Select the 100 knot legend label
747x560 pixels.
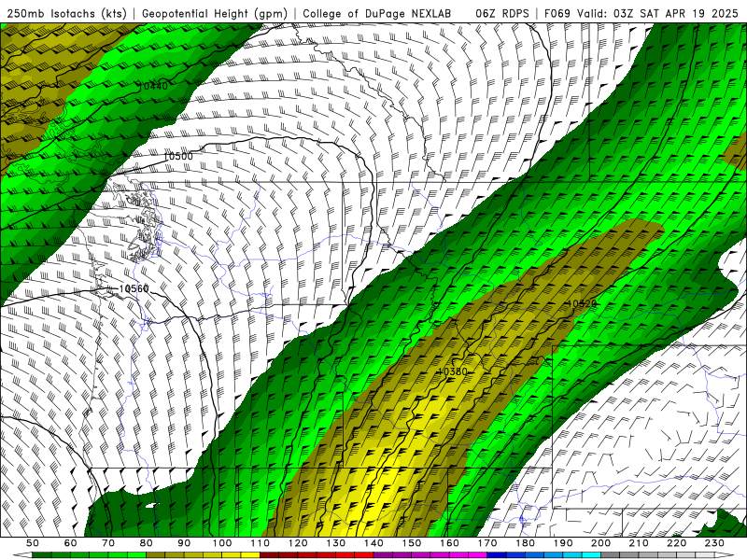coord(222,543)
